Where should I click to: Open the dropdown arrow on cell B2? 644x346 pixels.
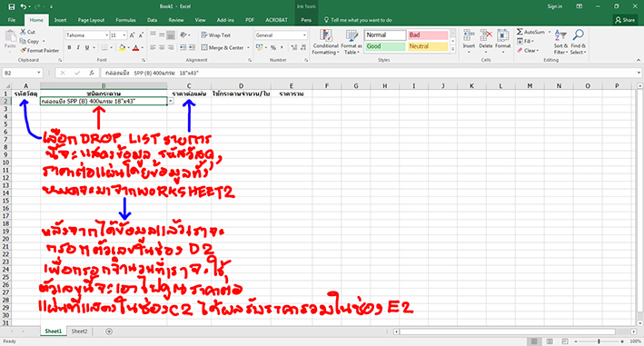point(171,101)
